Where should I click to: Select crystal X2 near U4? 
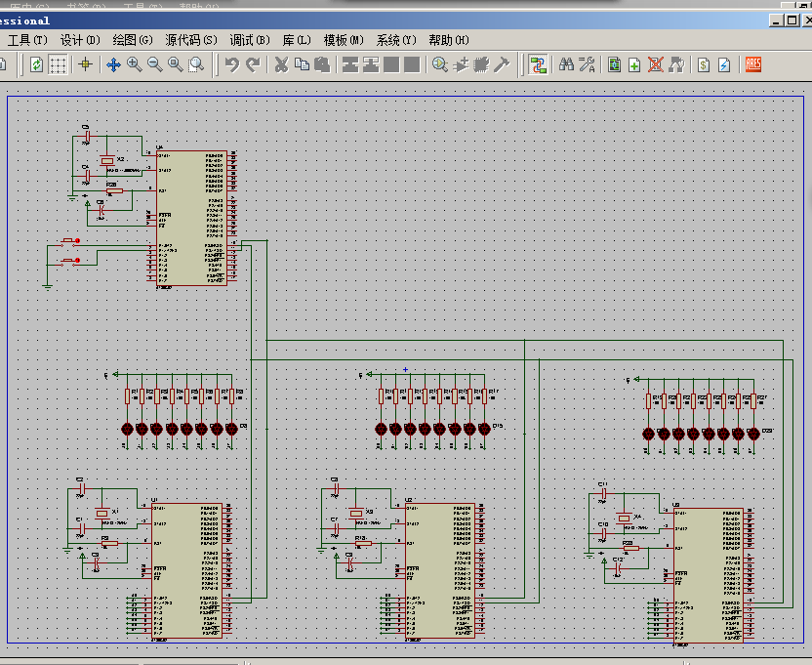click(107, 161)
